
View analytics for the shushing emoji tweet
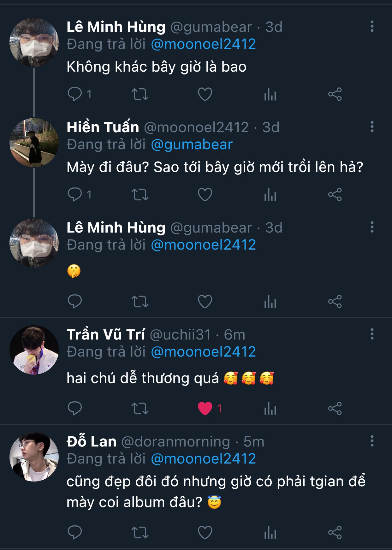coord(270,301)
